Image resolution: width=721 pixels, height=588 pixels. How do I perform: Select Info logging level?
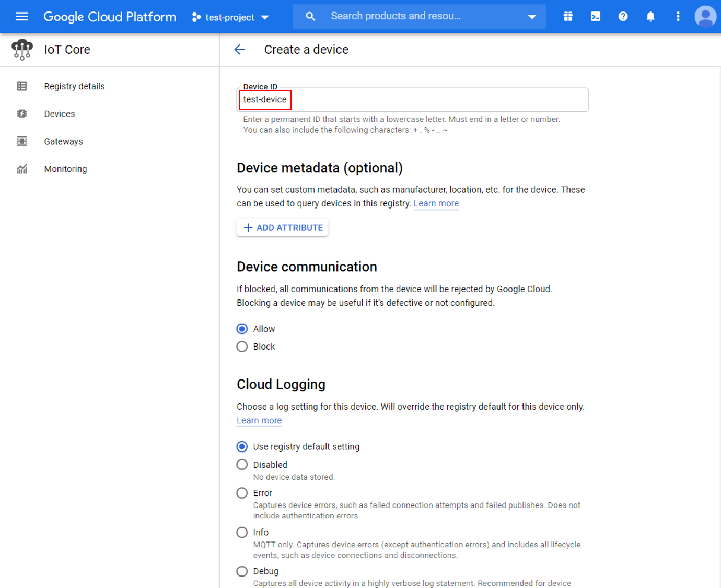coord(242,532)
